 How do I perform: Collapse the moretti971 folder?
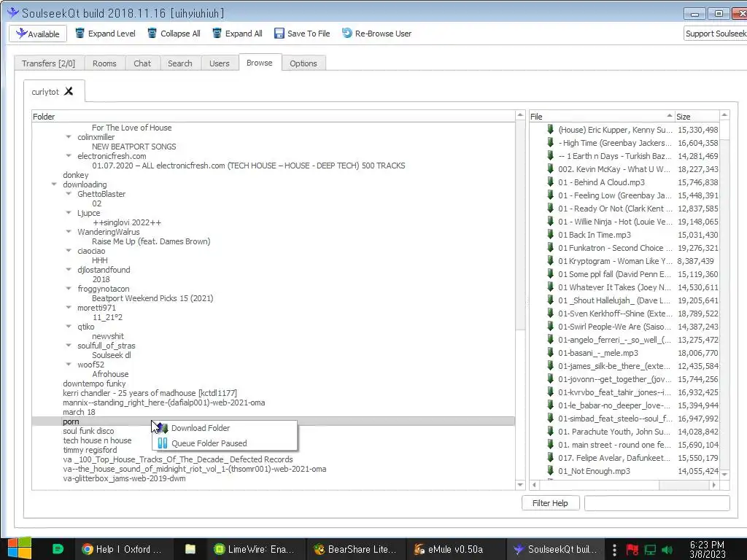pyautogui.click(x=69, y=308)
